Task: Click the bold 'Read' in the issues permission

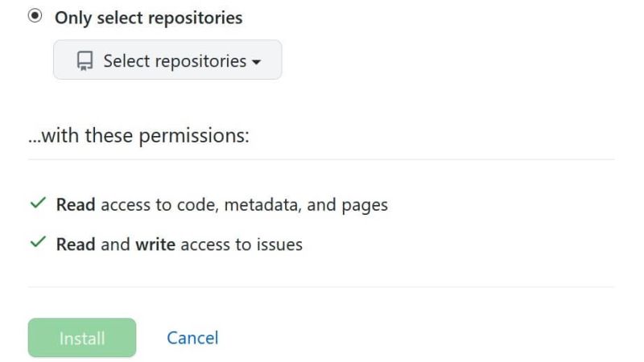Action: 76,244
